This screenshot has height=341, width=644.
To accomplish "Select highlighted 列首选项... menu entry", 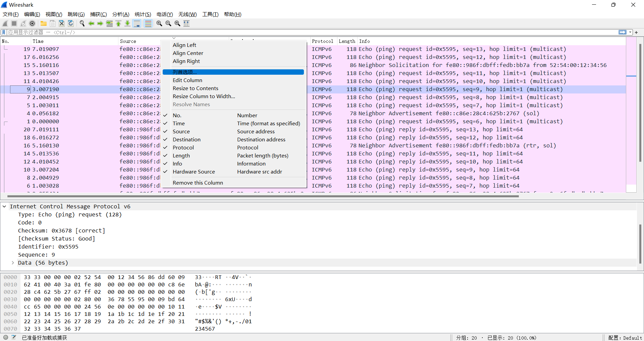I will coord(233,72).
